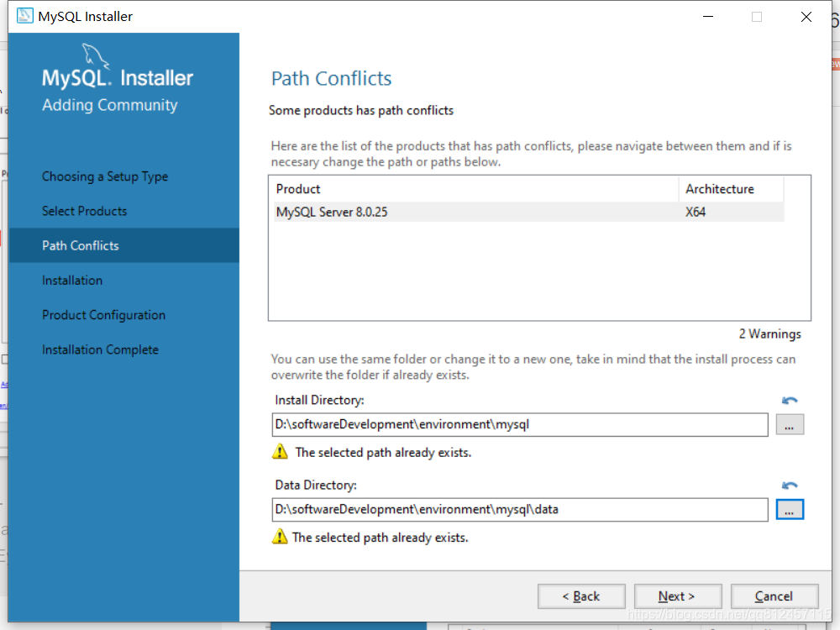Focus the Install Directory path field
The image size is (840, 630).
point(520,425)
